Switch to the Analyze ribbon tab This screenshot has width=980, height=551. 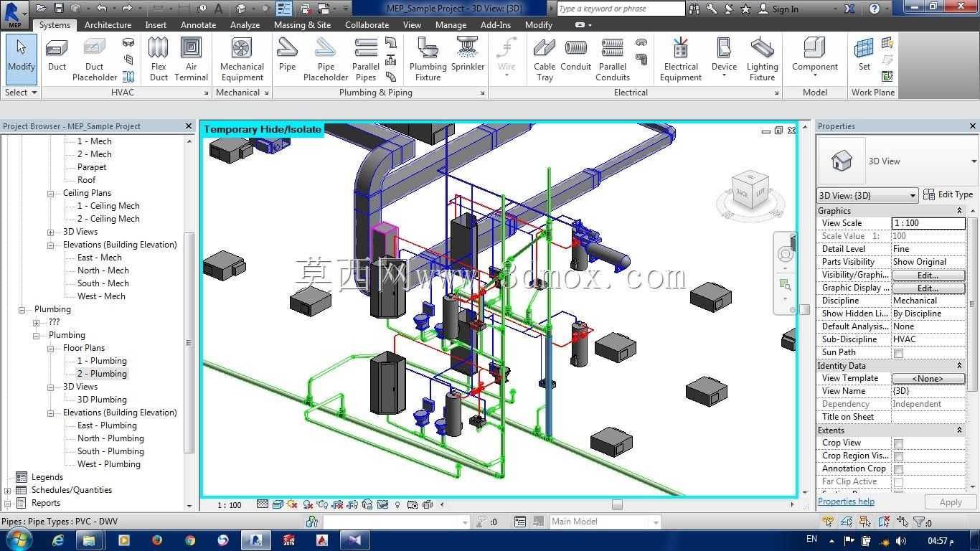coord(245,24)
